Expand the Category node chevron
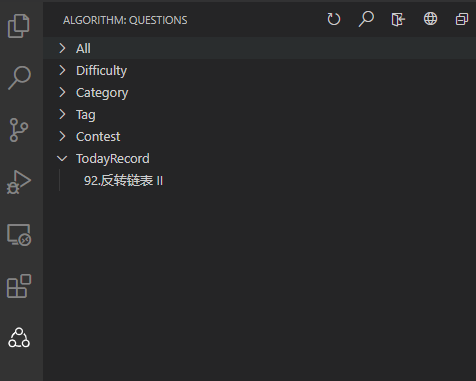 62,92
